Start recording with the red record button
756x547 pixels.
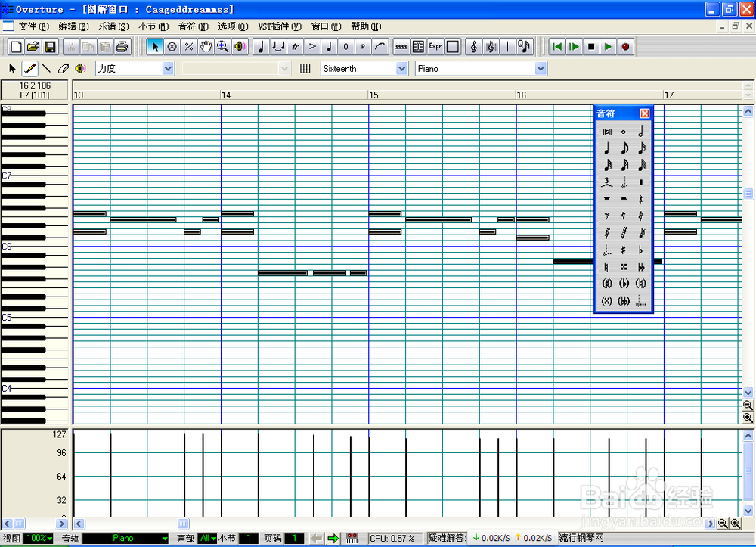[x=625, y=47]
